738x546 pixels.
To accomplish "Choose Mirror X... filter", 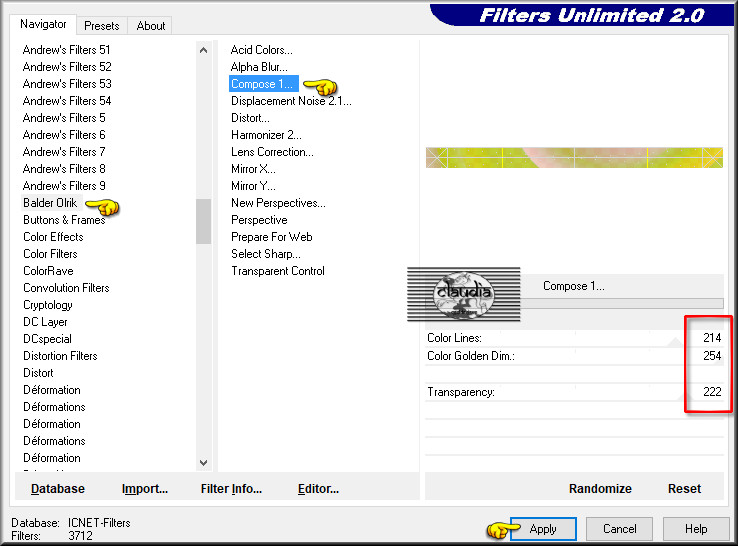I will point(253,169).
